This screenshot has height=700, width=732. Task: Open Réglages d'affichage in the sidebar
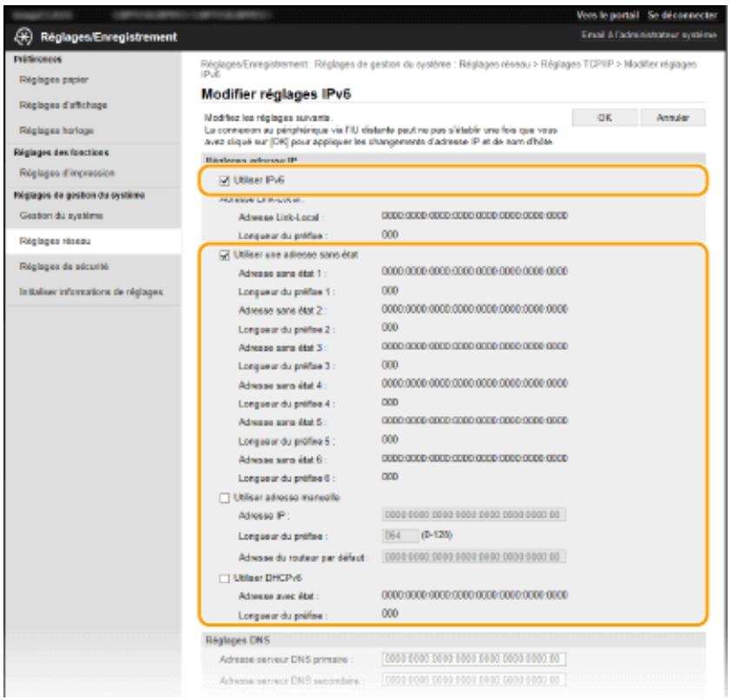pyautogui.click(x=63, y=105)
